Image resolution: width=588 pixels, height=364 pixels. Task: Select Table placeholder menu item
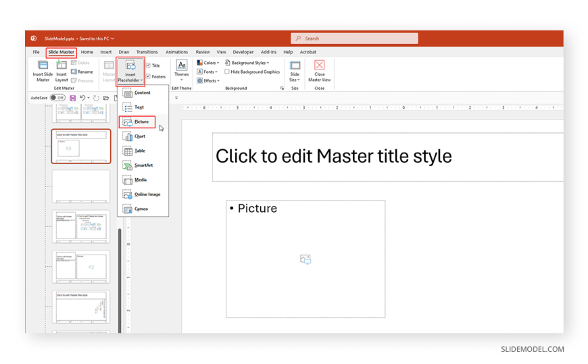(x=143, y=151)
